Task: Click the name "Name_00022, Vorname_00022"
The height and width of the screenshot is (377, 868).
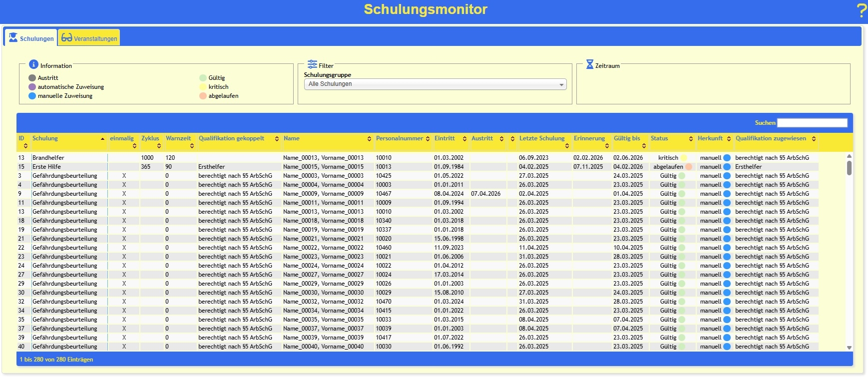Action: click(323, 248)
